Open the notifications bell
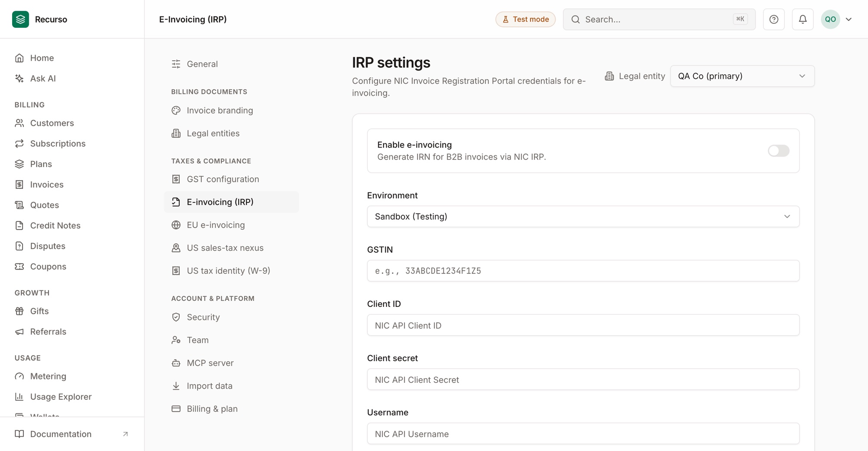This screenshot has width=868, height=451. tap(802, 19)
